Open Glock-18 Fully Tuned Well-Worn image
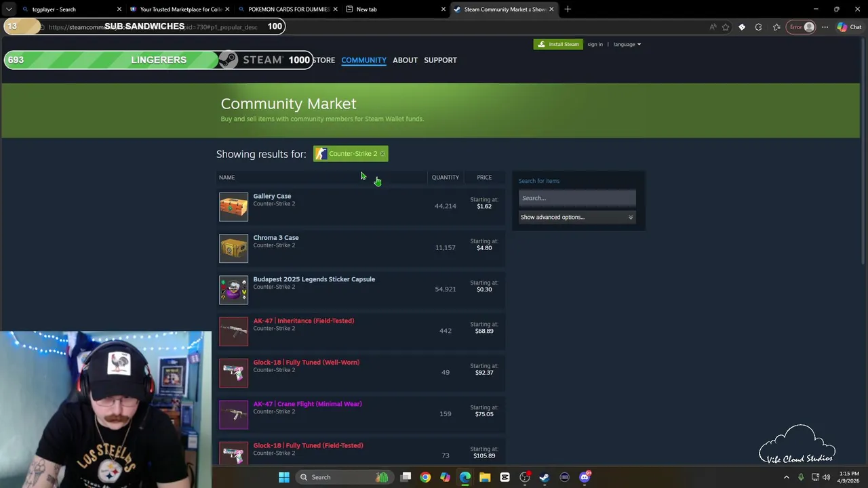 233,373
